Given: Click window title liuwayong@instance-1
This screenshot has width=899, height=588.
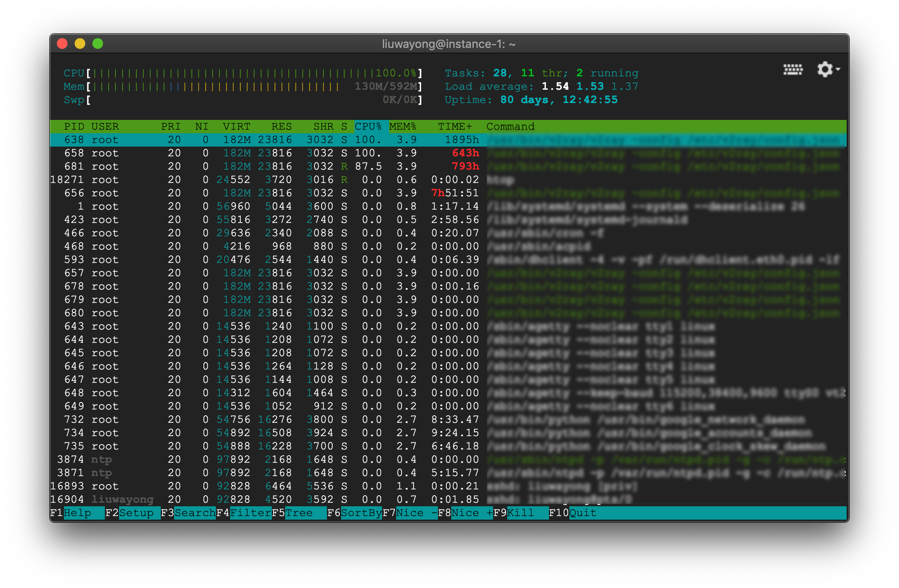Looking at the screenshot, I should point(449,44).
